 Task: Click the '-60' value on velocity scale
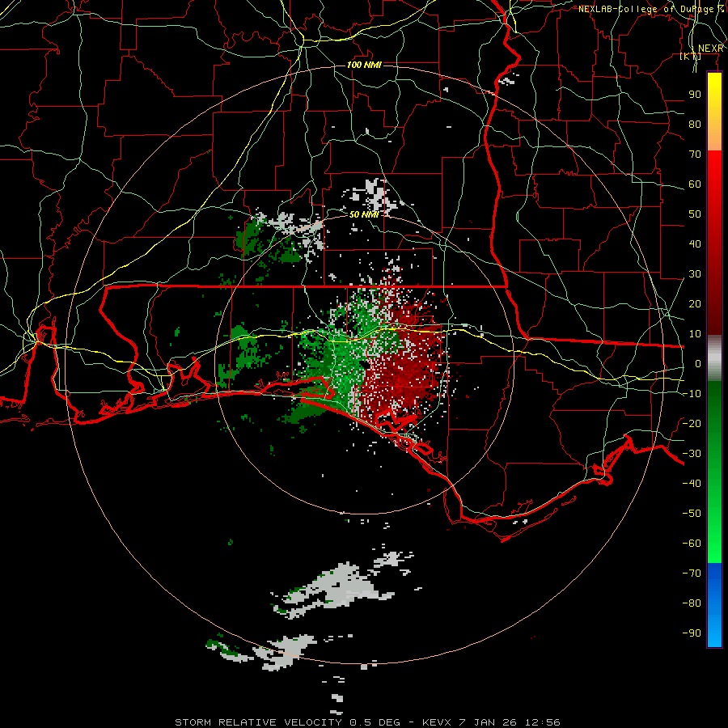click(692, 544)
